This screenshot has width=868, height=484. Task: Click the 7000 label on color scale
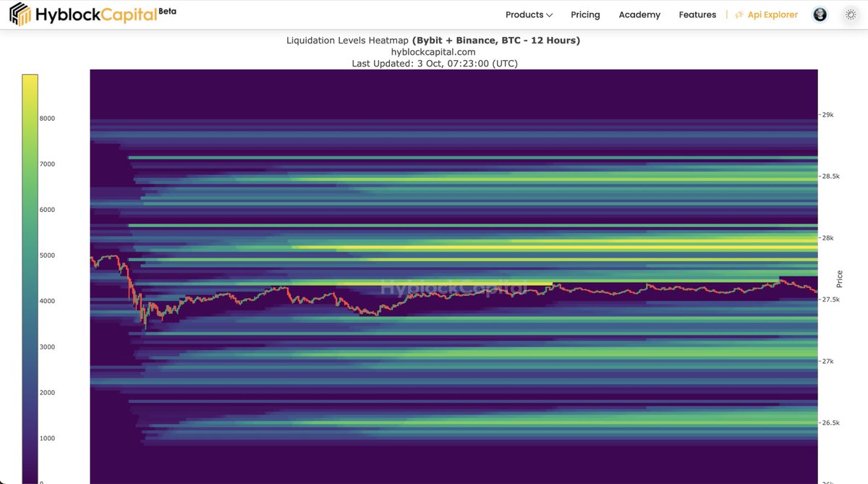[x=47, y=164]
